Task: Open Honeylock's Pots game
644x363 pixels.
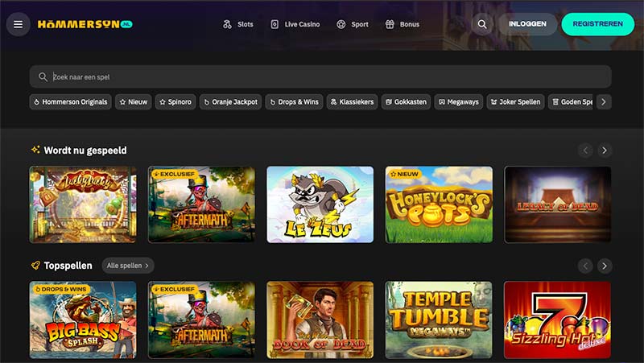Action: (x=439, y=204)
